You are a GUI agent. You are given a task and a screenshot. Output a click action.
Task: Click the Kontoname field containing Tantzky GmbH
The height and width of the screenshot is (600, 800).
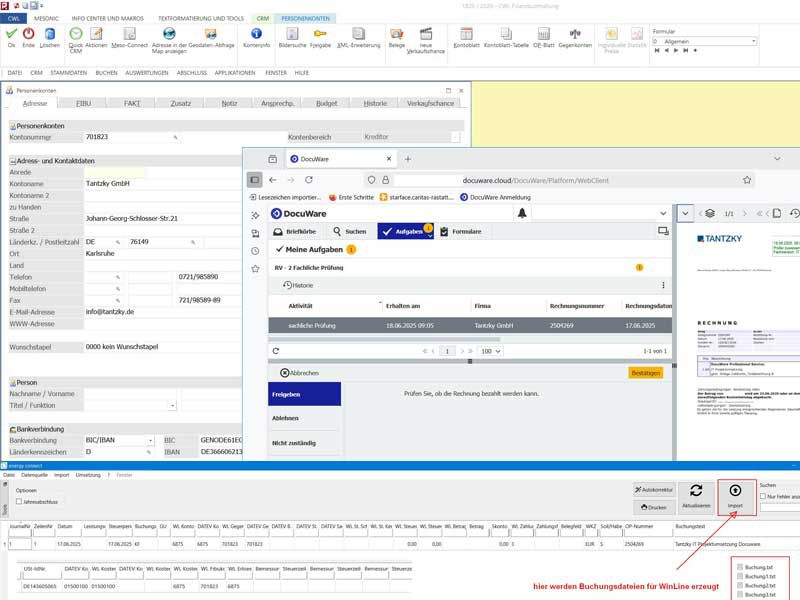(163, 184)
